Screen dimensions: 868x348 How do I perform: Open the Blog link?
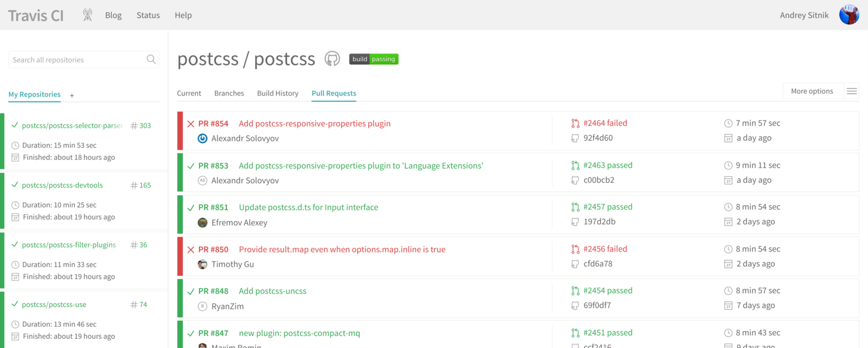(x=113, y=15)
